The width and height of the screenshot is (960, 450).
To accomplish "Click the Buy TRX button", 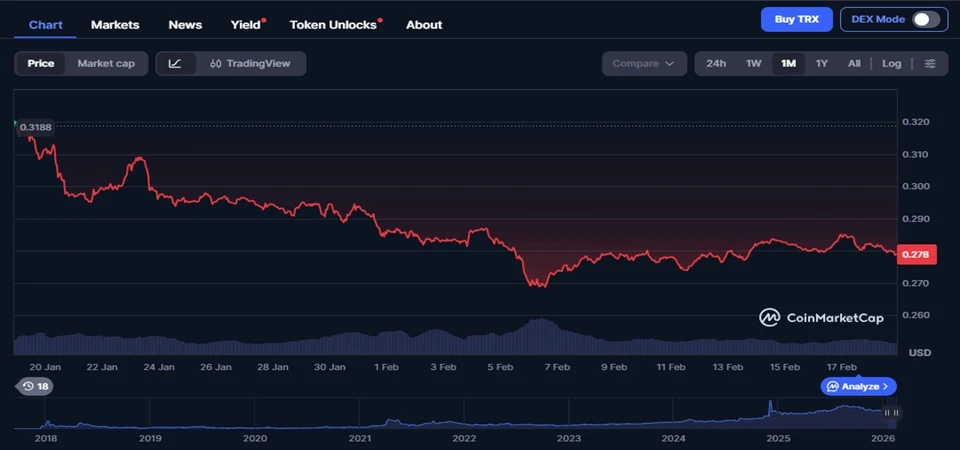I will tap(797, 19).
